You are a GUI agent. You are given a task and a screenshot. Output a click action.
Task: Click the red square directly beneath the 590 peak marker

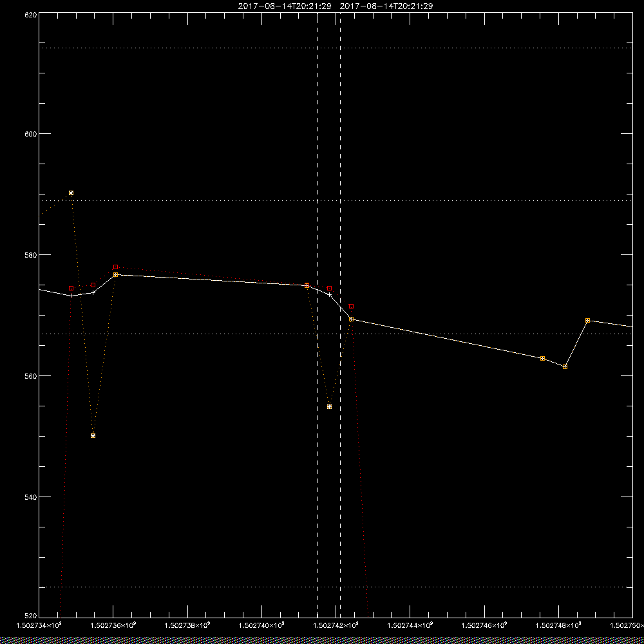(71, 289)
